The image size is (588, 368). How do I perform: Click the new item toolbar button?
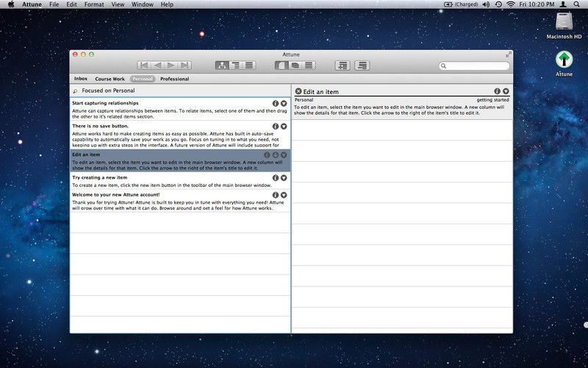tap(343, 66)
